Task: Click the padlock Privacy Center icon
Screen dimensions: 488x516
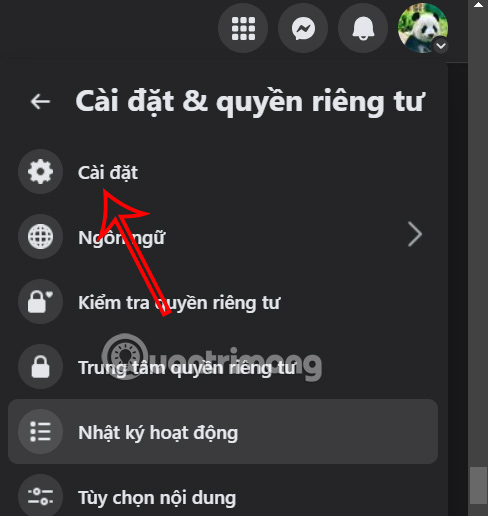Action: tap(40, 367)
